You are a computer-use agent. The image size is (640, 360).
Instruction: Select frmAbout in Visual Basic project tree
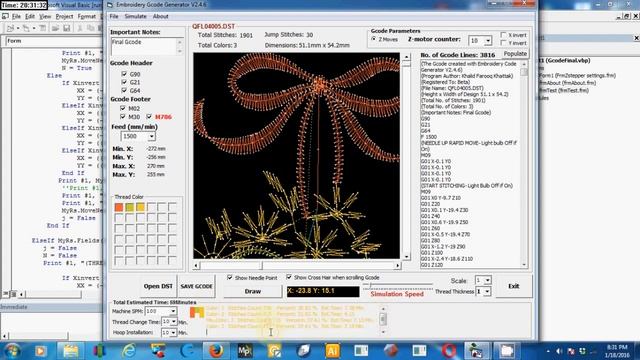tap(567, 83)
